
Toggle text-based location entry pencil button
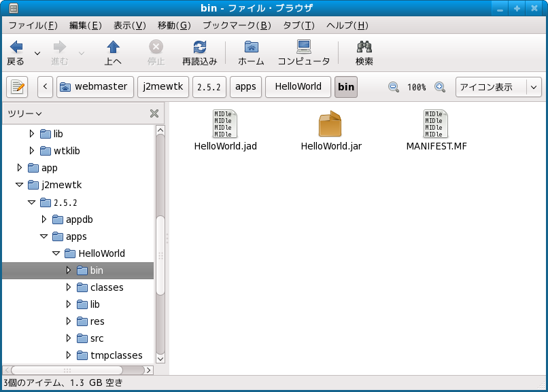pos(17,86)
